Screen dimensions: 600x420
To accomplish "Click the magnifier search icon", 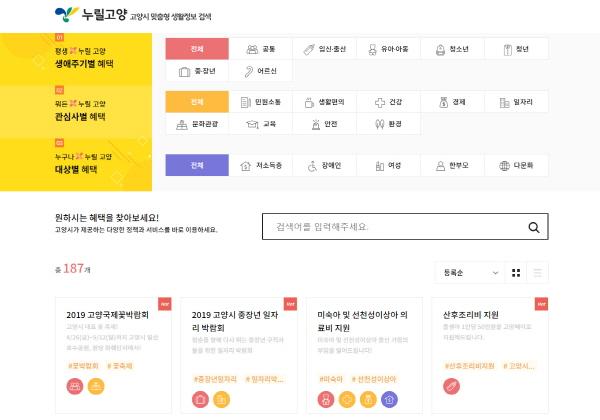I will pos(535,227).
